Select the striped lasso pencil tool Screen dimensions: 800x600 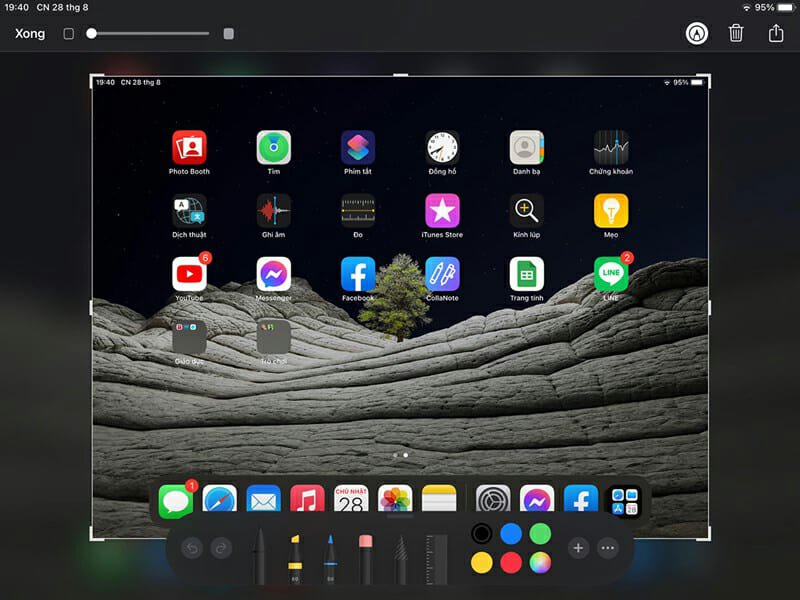click(x=400, y=558)
